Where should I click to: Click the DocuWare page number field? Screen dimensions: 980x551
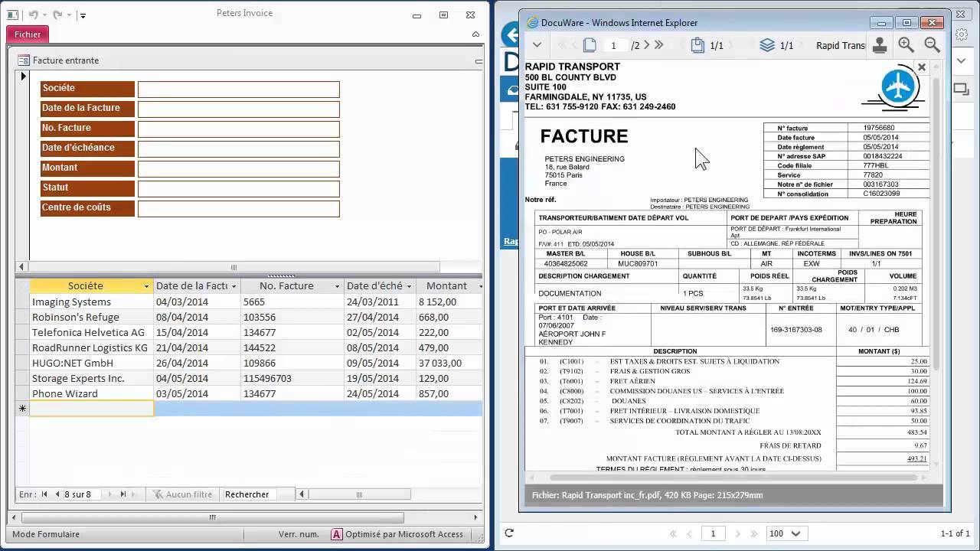click(x=613, y=45)
